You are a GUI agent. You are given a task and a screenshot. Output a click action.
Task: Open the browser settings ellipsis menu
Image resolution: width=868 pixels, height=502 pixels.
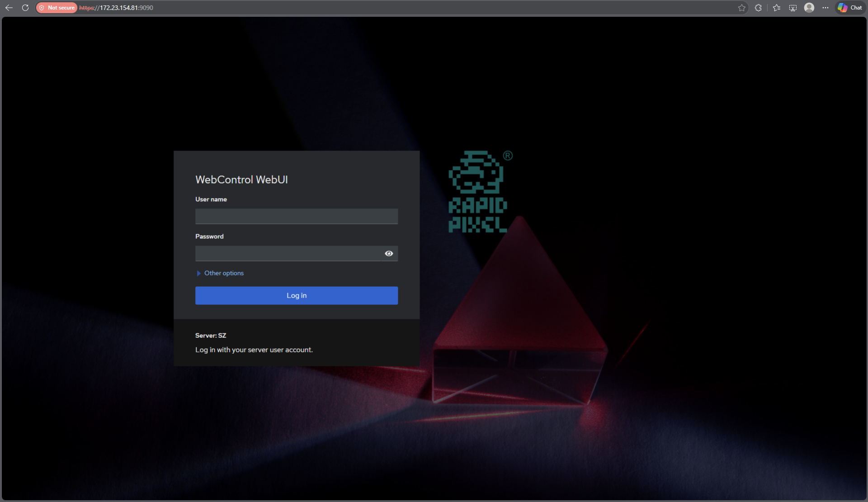826,7
